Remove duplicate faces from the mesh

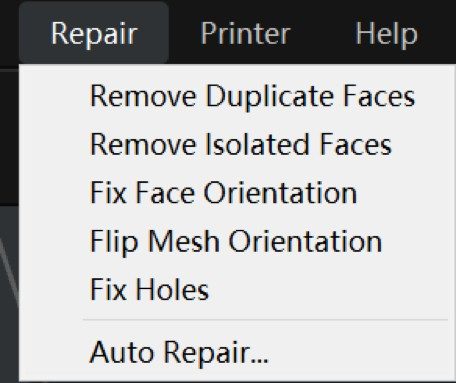233,96
